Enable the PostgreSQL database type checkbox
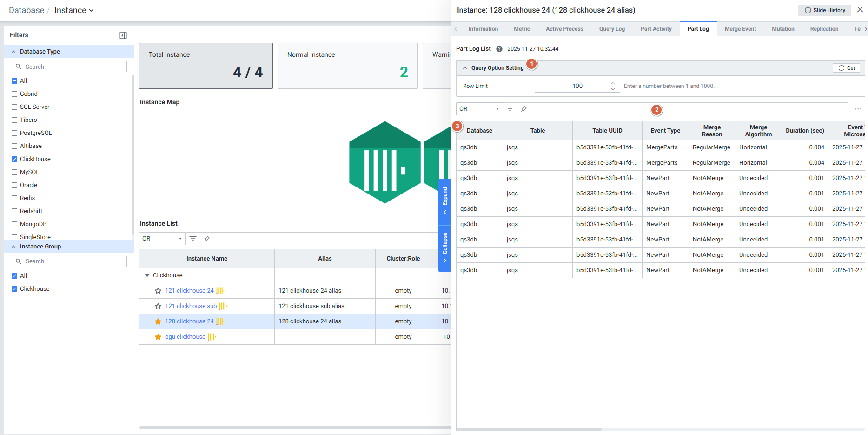This screenshot has height=435, width=868. pyautogui.click(x=14, y=133)
